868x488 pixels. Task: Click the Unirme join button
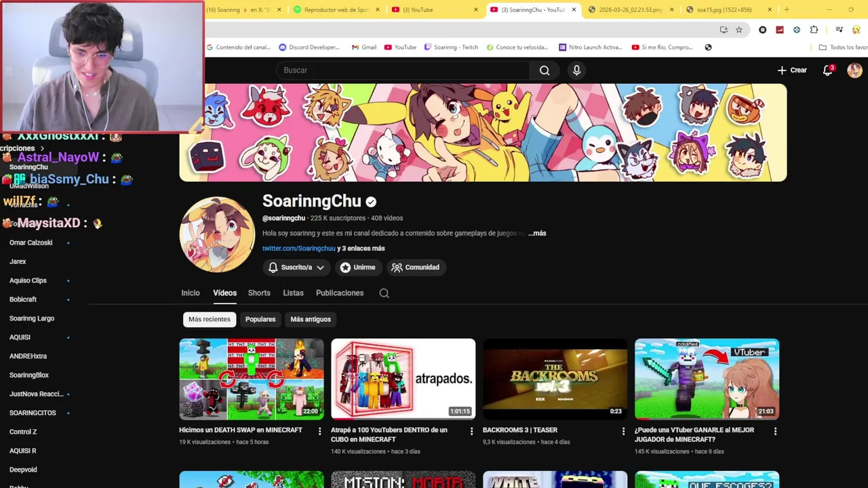coord(358,267)
